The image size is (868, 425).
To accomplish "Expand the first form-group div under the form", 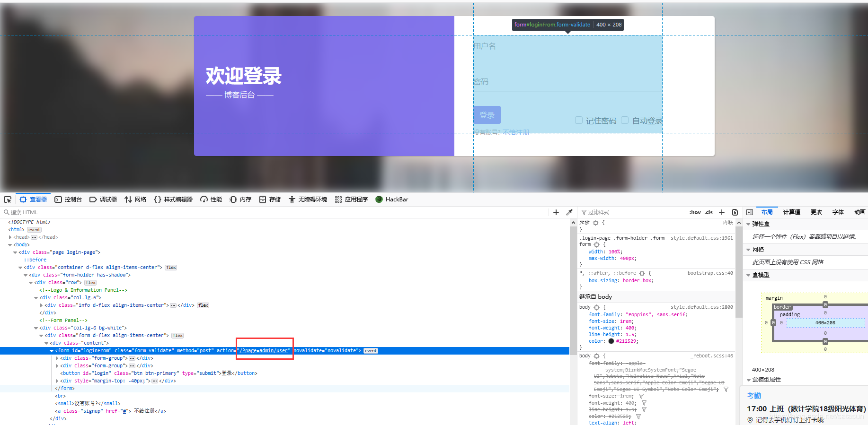I will 57,358.
